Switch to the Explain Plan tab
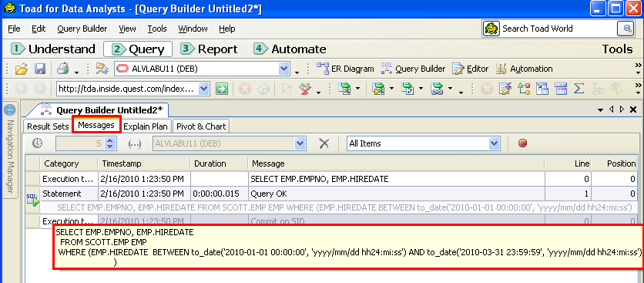The width and height of the screenshot is (644, 283). tap(146, 126)
